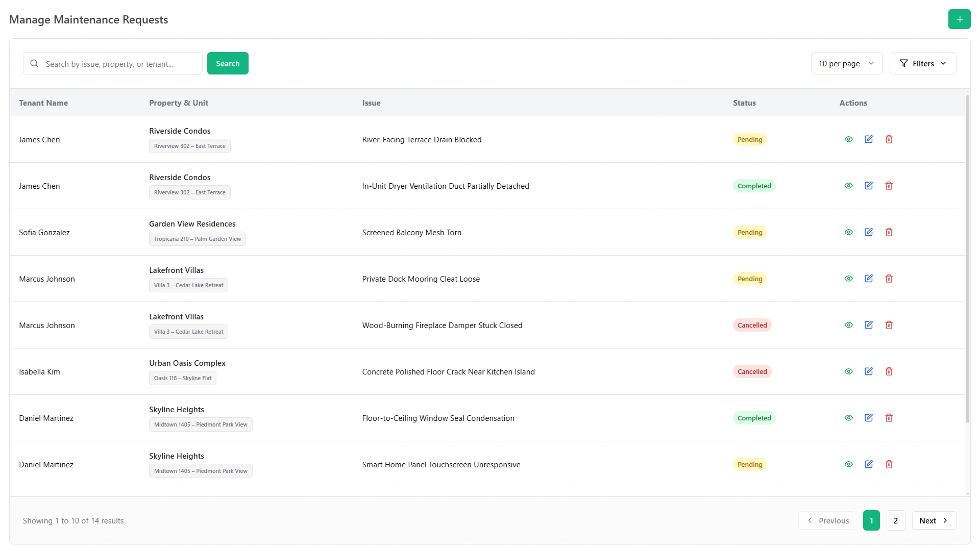View River-Facing Terrace Drain Blocked request
The width and height of the screenshot is (980, 551).
coord(848,139)
